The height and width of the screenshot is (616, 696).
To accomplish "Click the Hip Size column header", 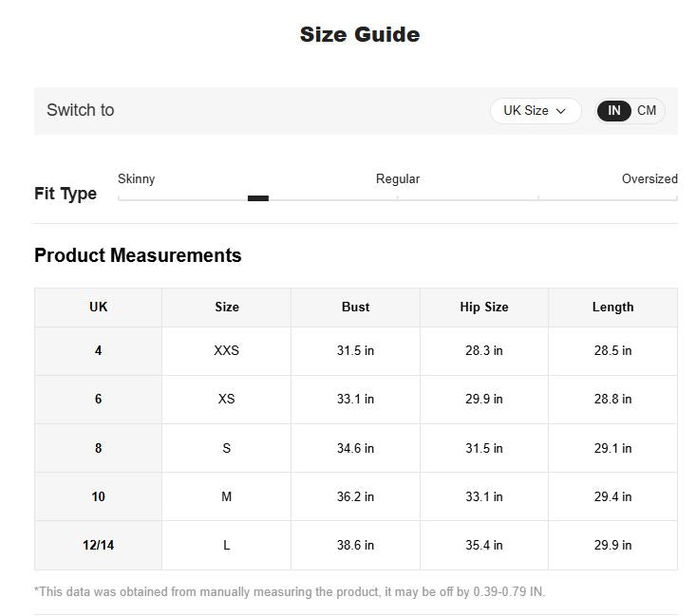I will (x=484, y=308).
